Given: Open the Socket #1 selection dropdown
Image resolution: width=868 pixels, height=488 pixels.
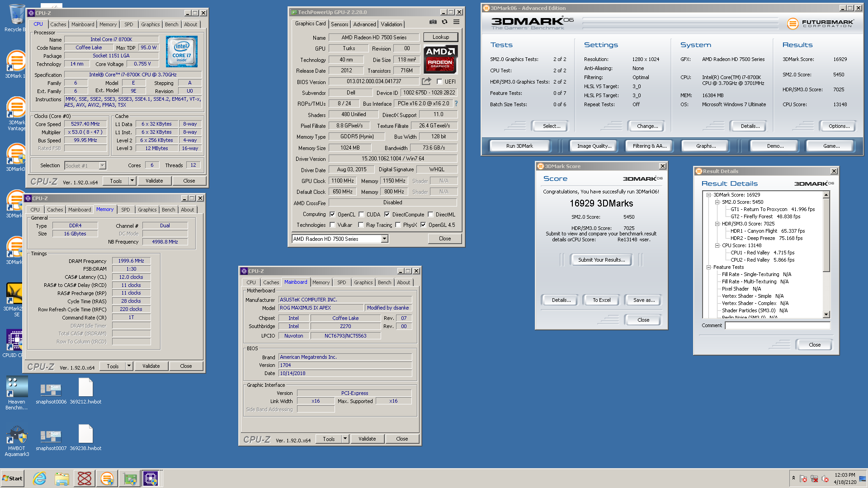Looking at the screenshot, I should 103,165.
